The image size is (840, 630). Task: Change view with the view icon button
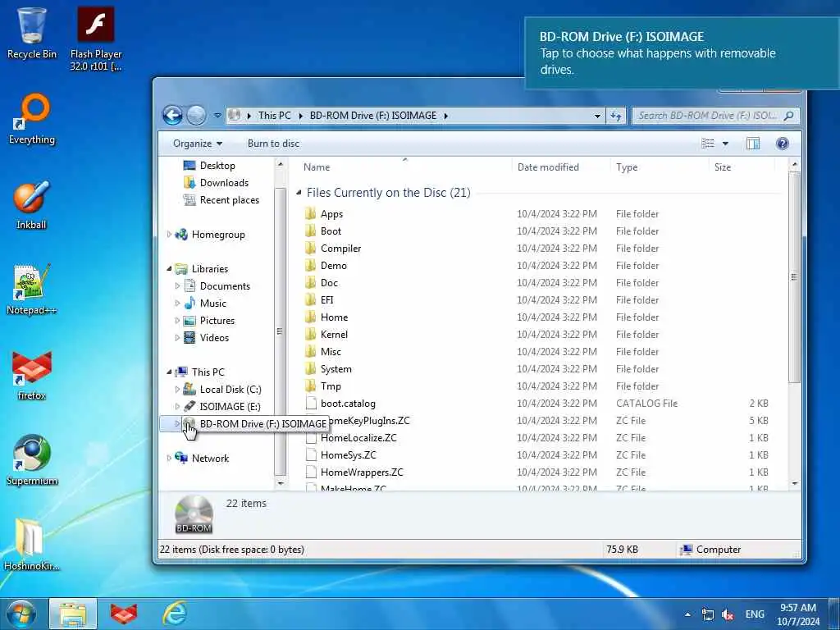[x=708, y=143]
